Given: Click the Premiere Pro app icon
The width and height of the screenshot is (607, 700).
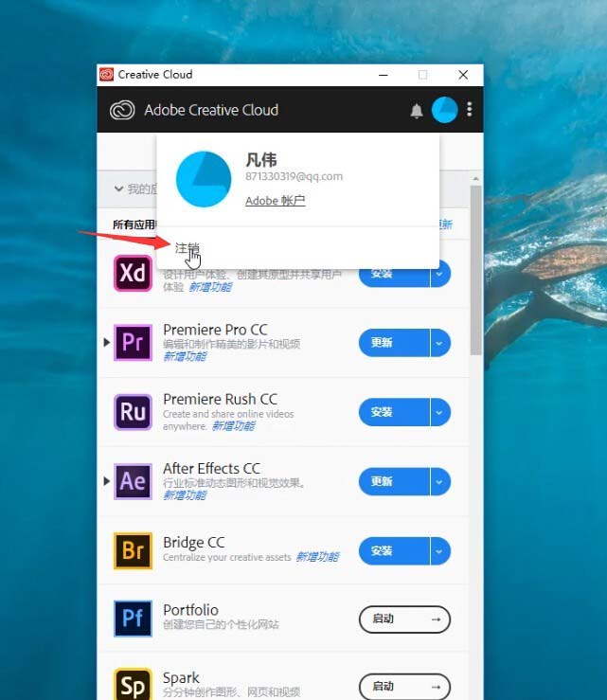Looking at the screenshot, I should [x=133, y=342].
